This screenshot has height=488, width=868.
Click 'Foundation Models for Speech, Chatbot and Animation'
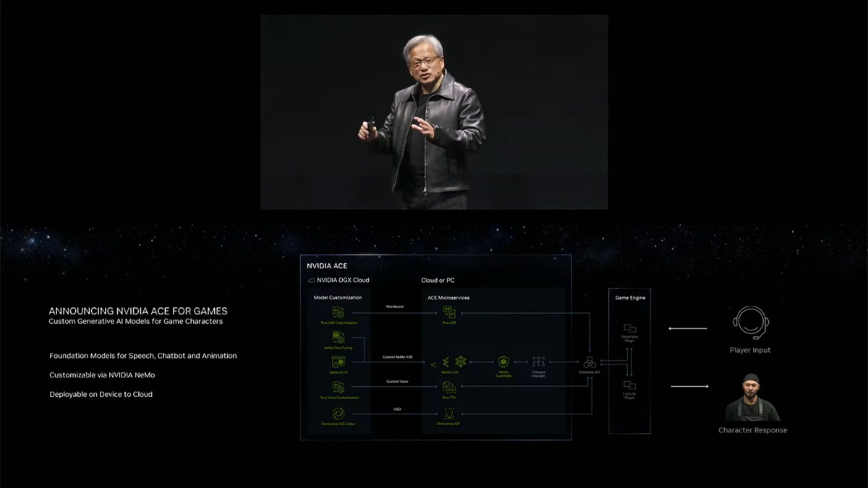point(143,356)
